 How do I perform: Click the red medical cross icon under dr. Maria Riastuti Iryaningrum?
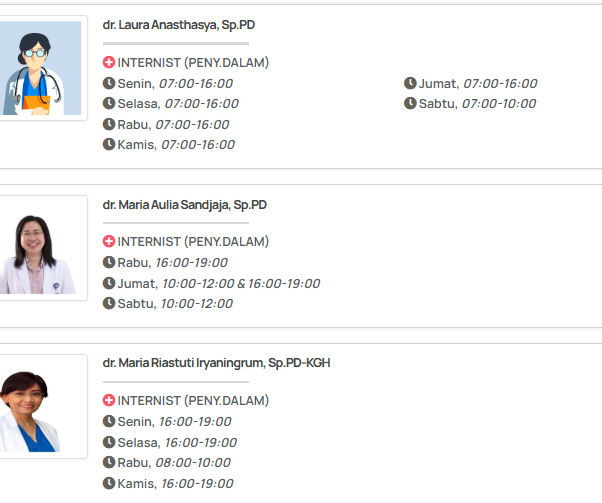[109, 400]
